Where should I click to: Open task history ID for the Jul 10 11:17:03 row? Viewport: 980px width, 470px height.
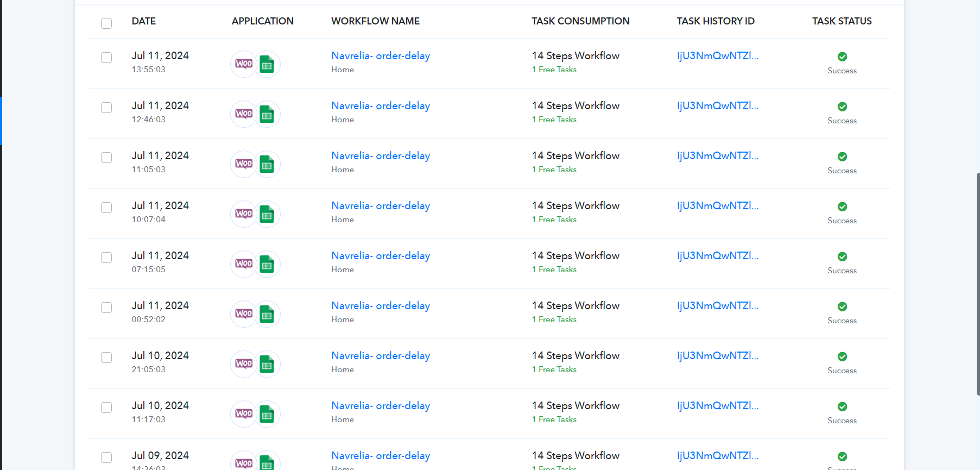coord(718,406)
